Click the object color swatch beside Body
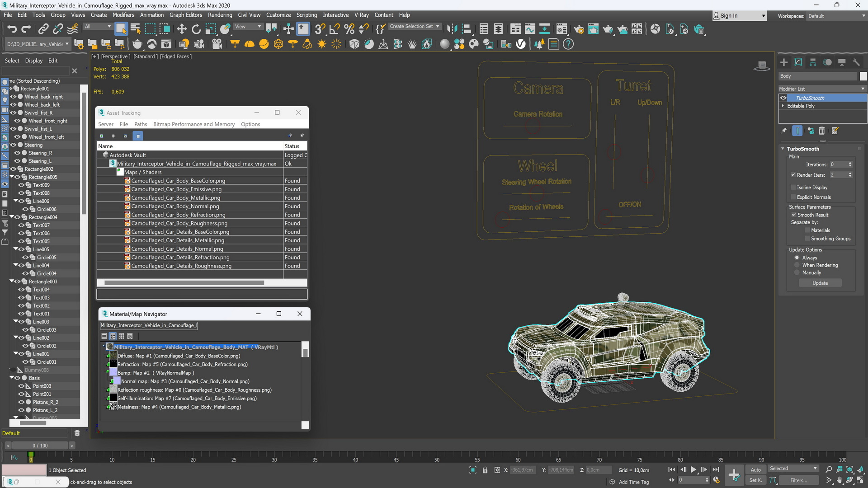The image size is (868, 488). point(863,76)
